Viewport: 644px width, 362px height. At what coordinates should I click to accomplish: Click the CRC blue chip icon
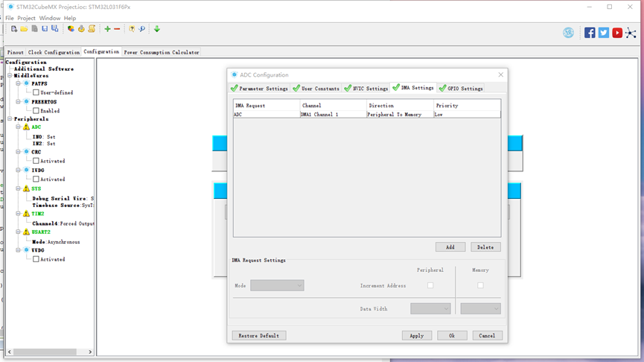27,152
